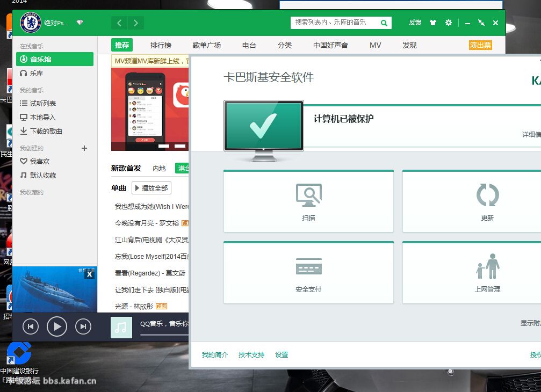Click the 更新 tile in Kaspersky
Screen dimensions: 541x392
(472, 201)
